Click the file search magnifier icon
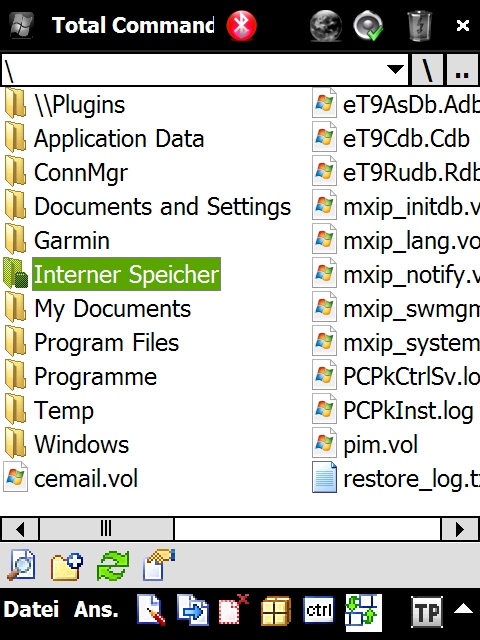Screen dimensions: 480x640 pyautogui.click(x=21, y=565)
